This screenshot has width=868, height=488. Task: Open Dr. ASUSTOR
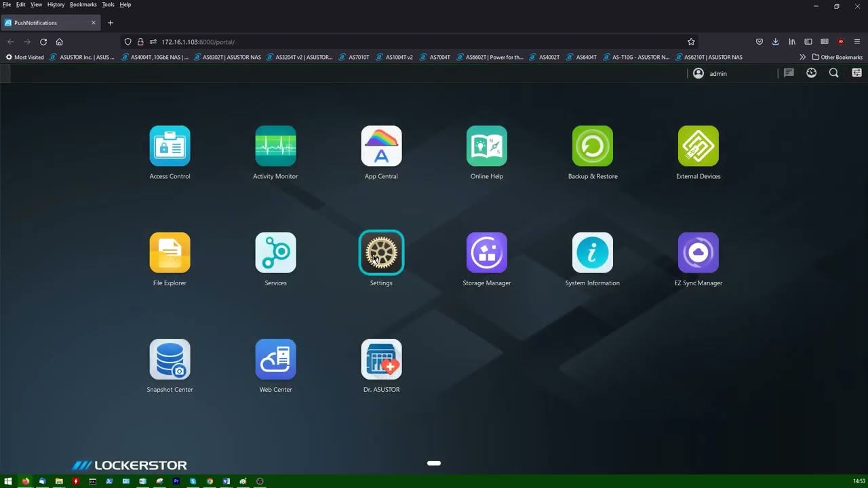pos(381,359)
